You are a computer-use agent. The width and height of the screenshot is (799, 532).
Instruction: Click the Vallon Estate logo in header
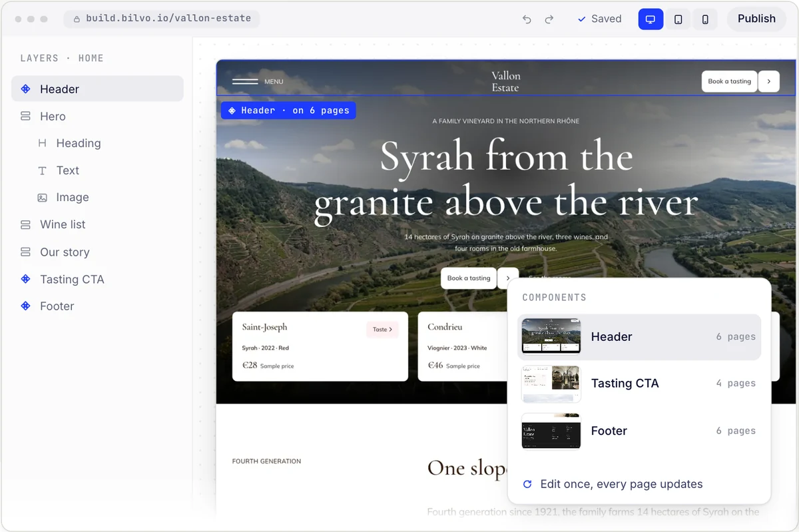pyautogui.click(x=505, y=81)
